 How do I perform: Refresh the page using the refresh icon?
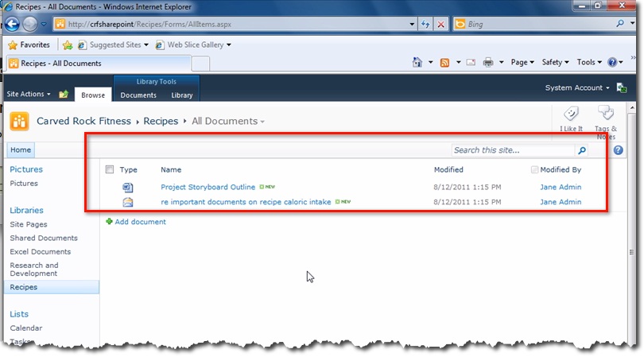[x=425, y=24]
